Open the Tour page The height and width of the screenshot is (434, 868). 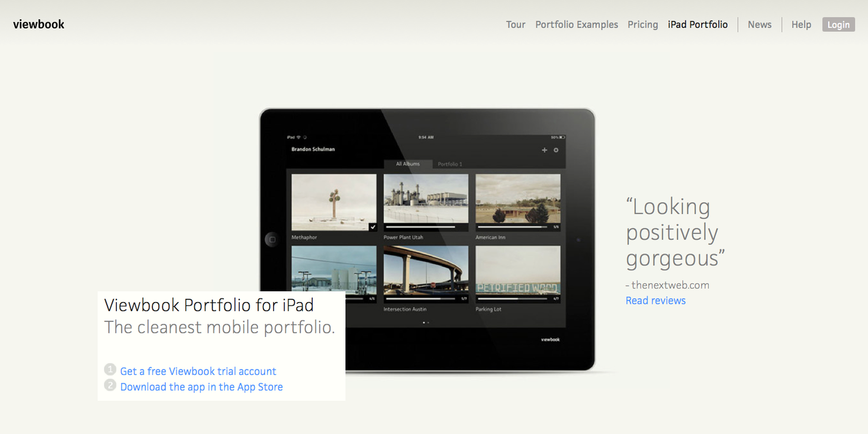(515, 25)
